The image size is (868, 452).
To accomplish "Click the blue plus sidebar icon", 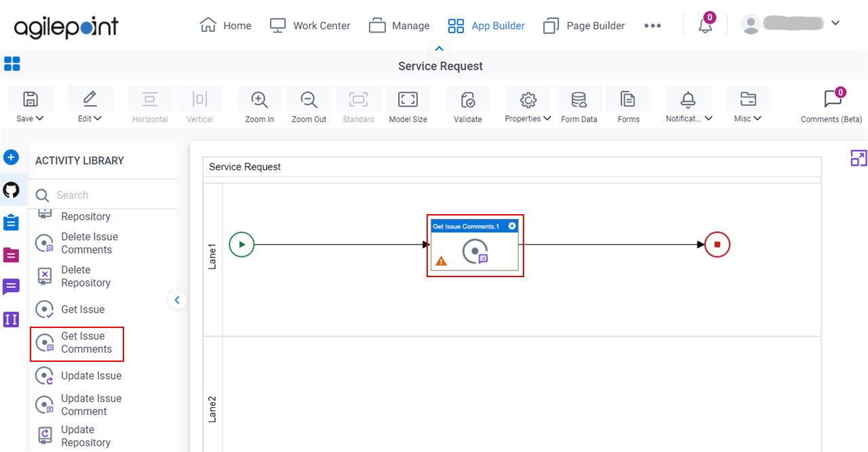I will [x=11, y=157].
